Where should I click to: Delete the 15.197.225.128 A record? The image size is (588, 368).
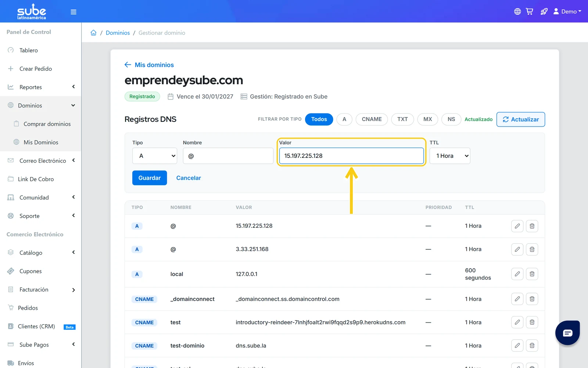[532, 226]
